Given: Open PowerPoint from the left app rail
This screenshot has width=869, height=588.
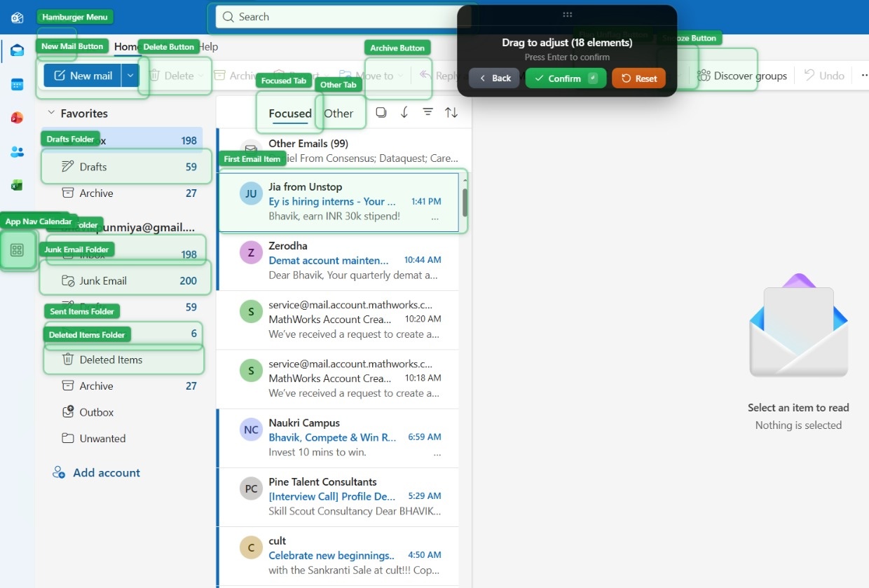Looking at the screenshot, I should 17,118.
